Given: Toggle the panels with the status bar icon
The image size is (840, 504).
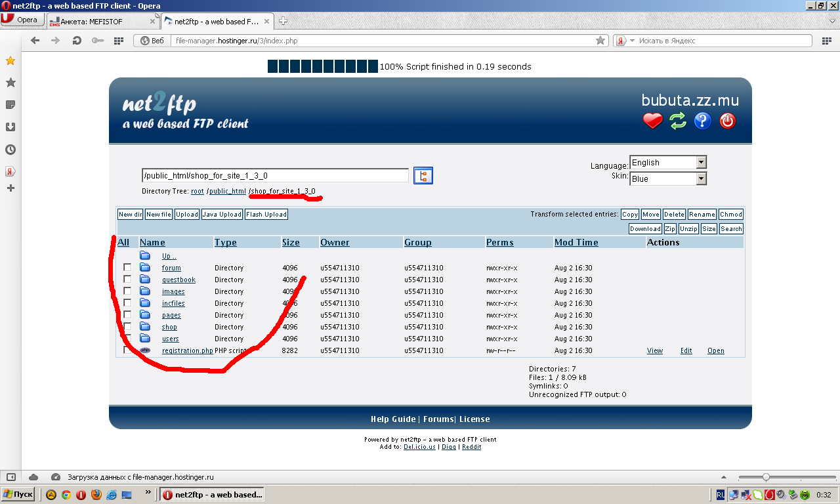Looking at the screenshot, I should pyautogui.click(x=11, y=477).
